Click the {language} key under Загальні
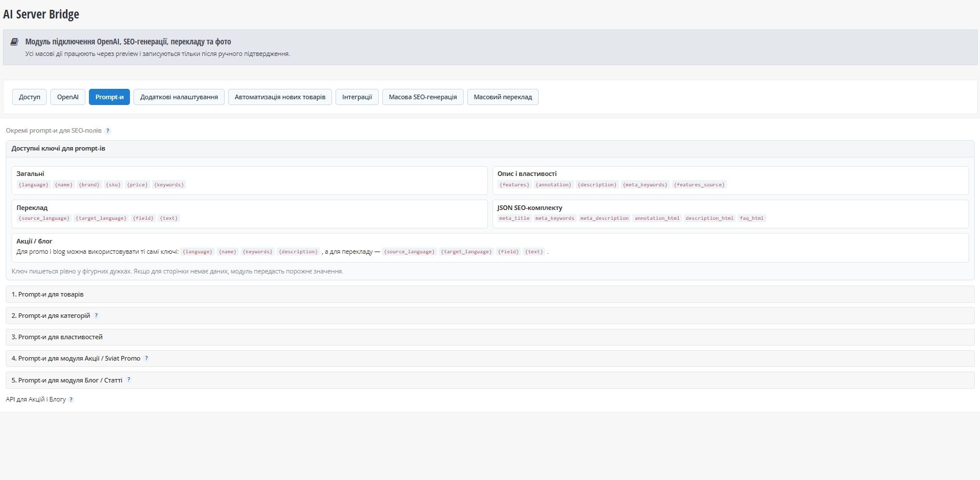980x480 pixels. [x=33, y=185]
